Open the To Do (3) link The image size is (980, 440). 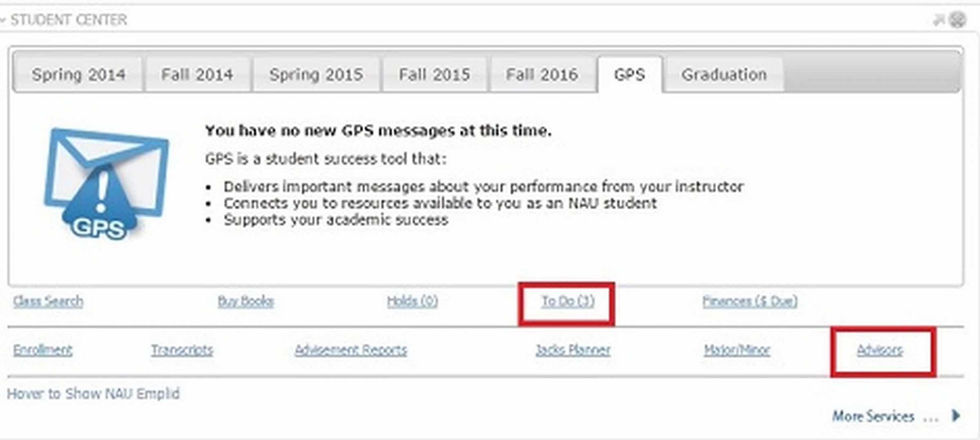[x=568, y=302]
